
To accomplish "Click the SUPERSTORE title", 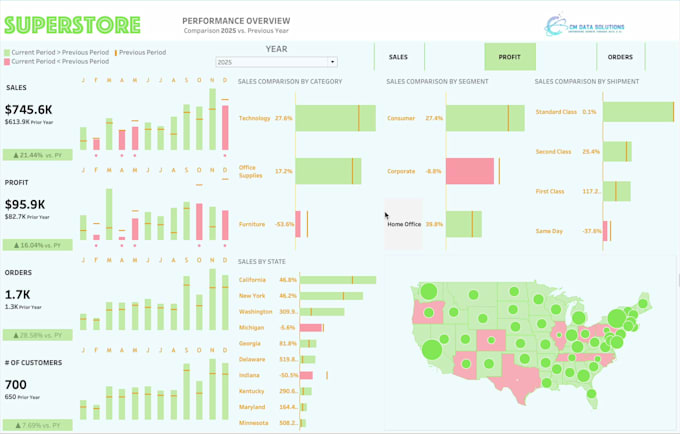I will [x=72, y=25].
